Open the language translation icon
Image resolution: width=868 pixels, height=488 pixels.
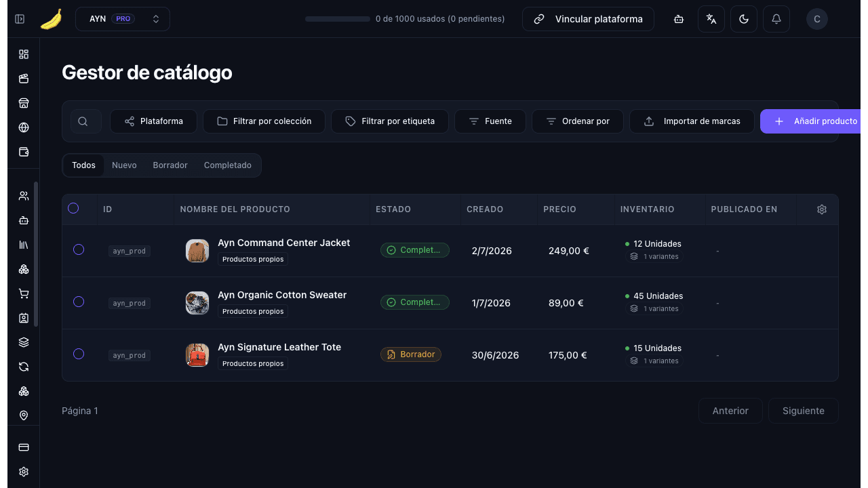[711, 19]
